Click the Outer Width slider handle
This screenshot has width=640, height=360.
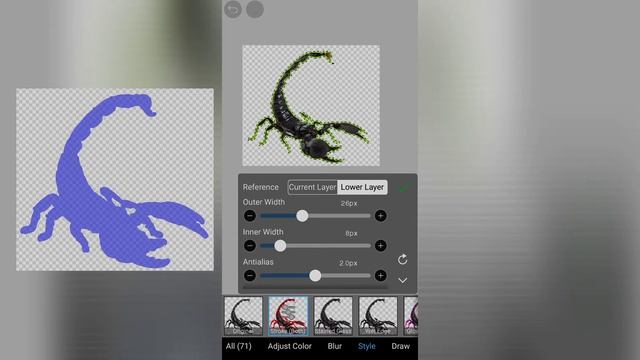click(x=302, y=216)
